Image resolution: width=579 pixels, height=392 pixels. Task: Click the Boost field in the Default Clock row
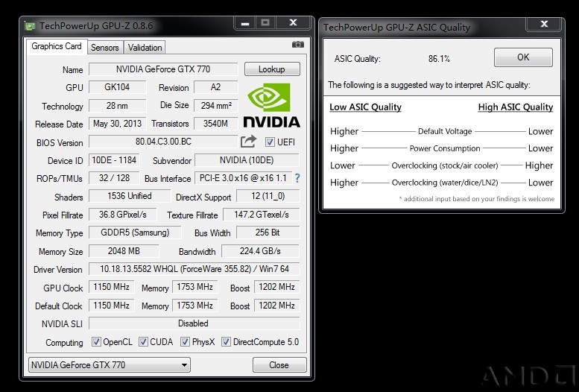[x=277, y=306]
